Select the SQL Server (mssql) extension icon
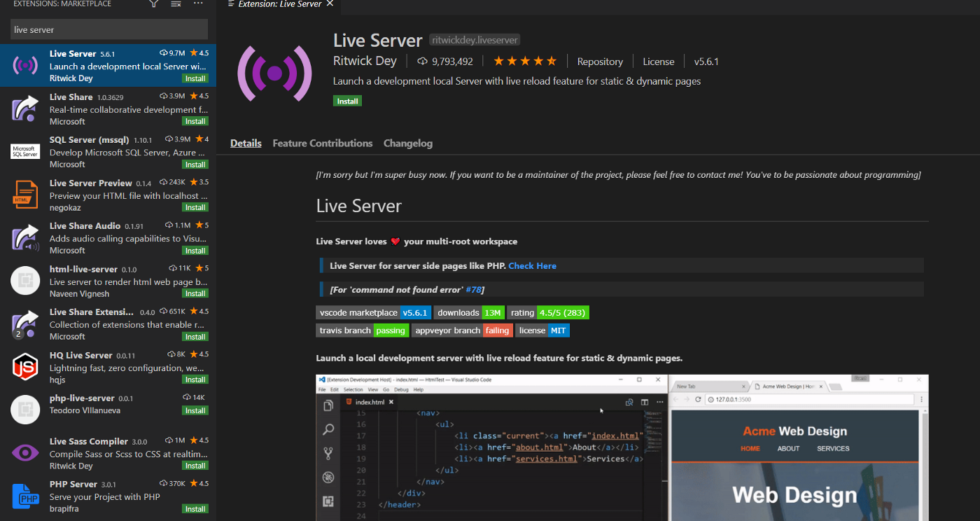This screenshot has width=980, height=521. click(25, 152)
